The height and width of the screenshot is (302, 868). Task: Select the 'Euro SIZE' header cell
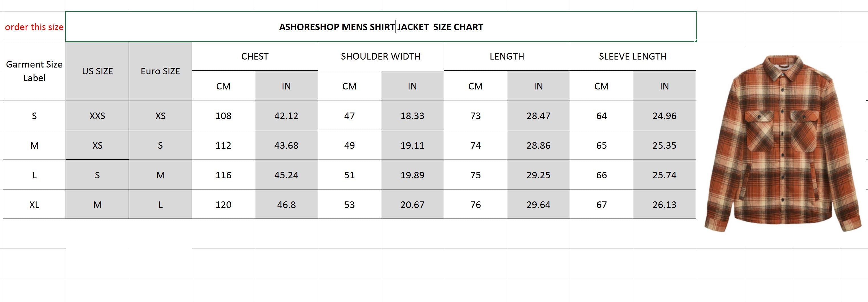160,71
